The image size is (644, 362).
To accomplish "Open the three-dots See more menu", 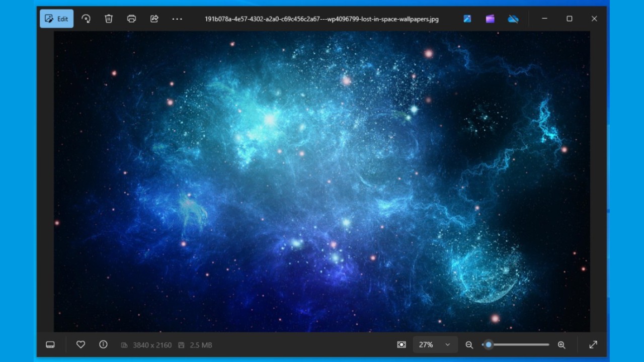I will tap(177, 19).
